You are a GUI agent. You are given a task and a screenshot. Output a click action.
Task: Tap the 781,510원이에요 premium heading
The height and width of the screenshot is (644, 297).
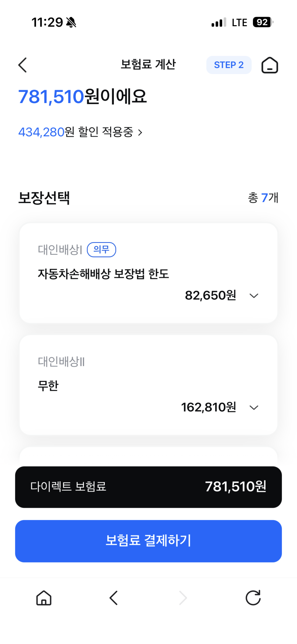[82, 96]
